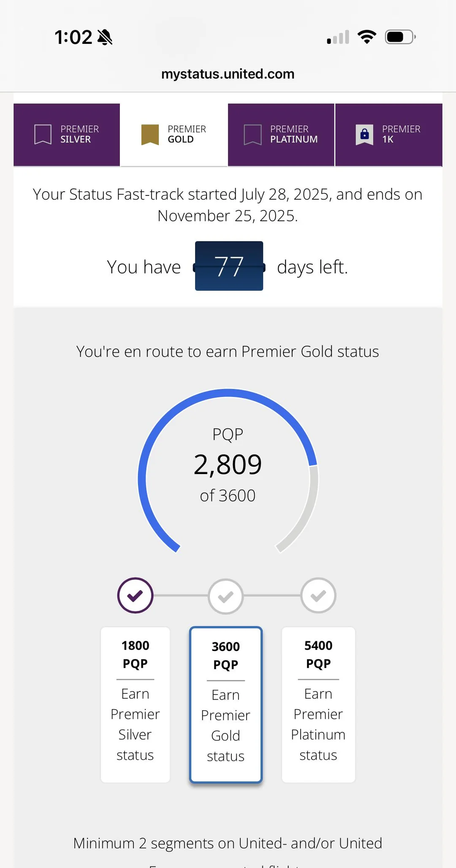Tap the Premier 1K lock icon
The width and height of the screenshot is (456, 868).
pyautogui.click(x=364, y=134)
